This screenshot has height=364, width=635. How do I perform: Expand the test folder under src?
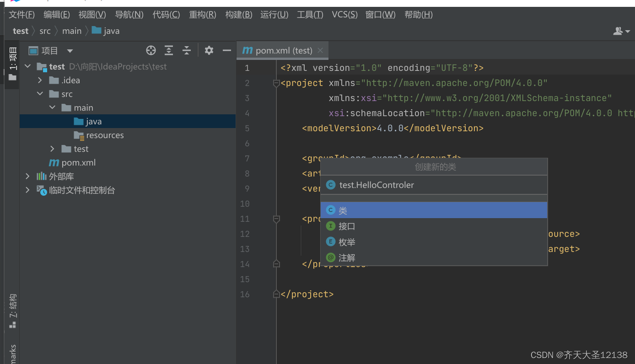(53, 149)
